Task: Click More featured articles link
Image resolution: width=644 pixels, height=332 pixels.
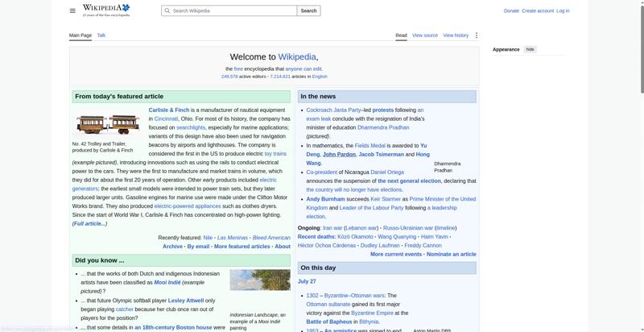Action: pyautogui.click(x=242, y=247)
